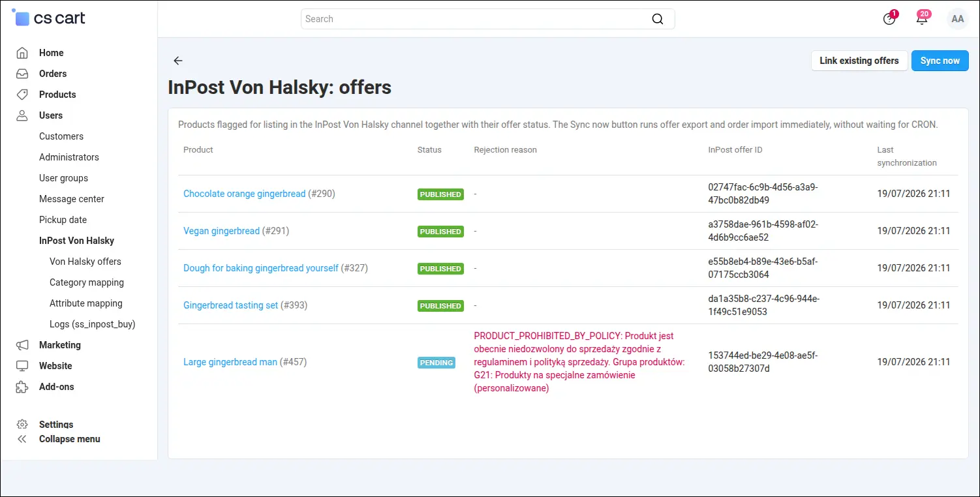Screen dimensions: 980x497
Task: Open the Products menu item
Action: point(57,95)
